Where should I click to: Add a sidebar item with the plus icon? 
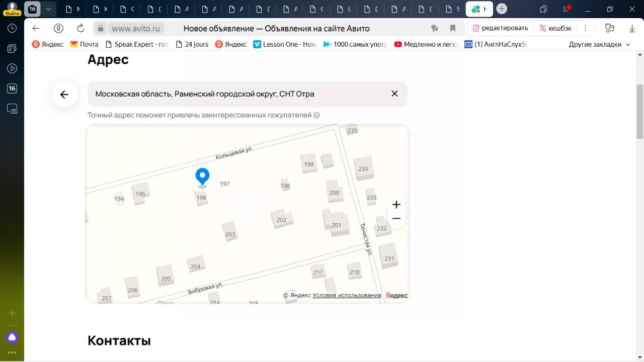pos(12,313)
